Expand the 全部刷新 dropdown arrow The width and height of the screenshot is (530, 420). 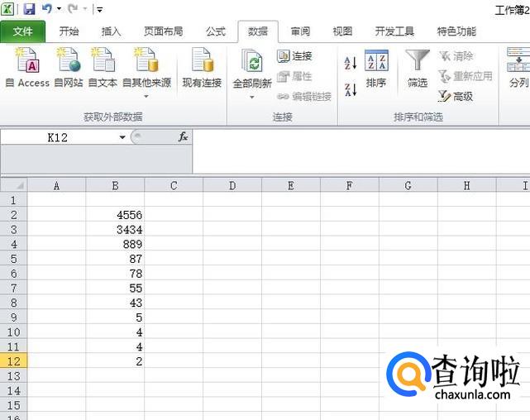(x=252, y=98)
